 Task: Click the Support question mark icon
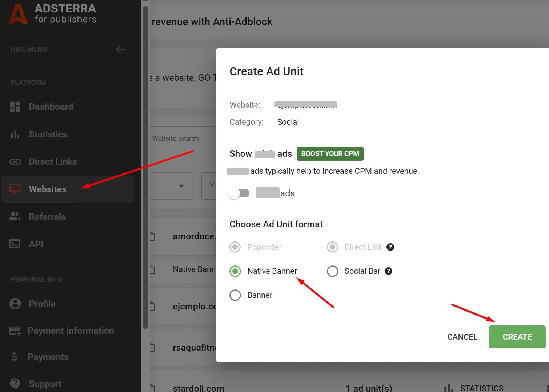tap(15, 384)
